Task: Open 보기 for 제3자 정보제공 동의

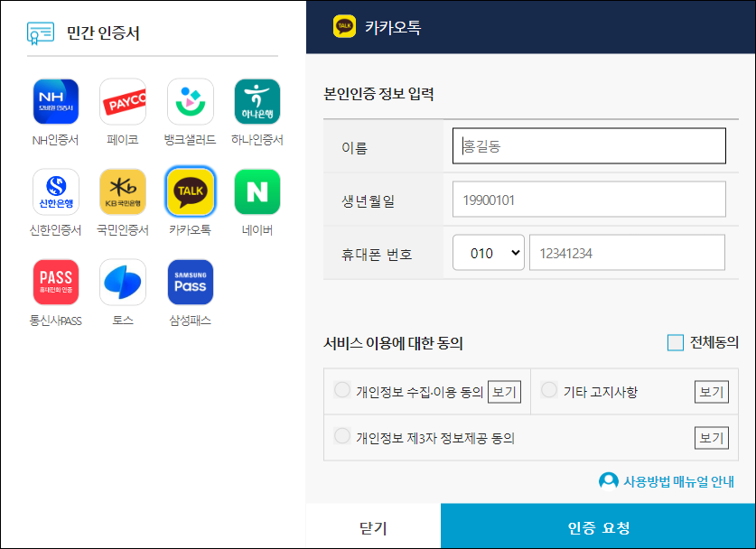Action: [x=712, y=438]
